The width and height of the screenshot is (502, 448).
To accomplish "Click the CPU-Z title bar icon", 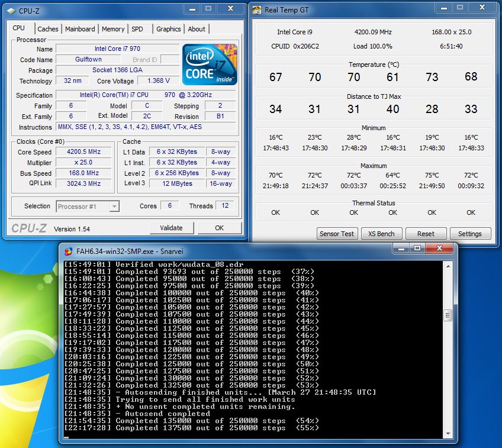I will 11,11.
